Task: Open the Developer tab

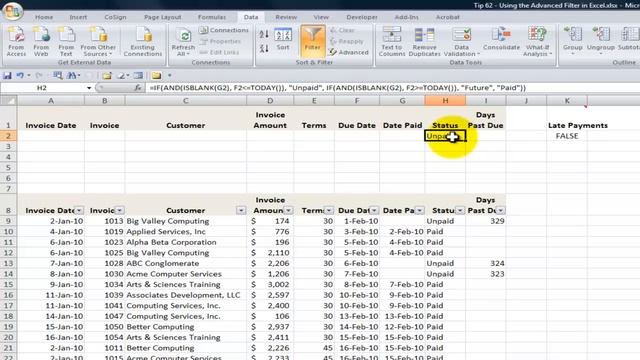Action: click(x=362, y=17)
